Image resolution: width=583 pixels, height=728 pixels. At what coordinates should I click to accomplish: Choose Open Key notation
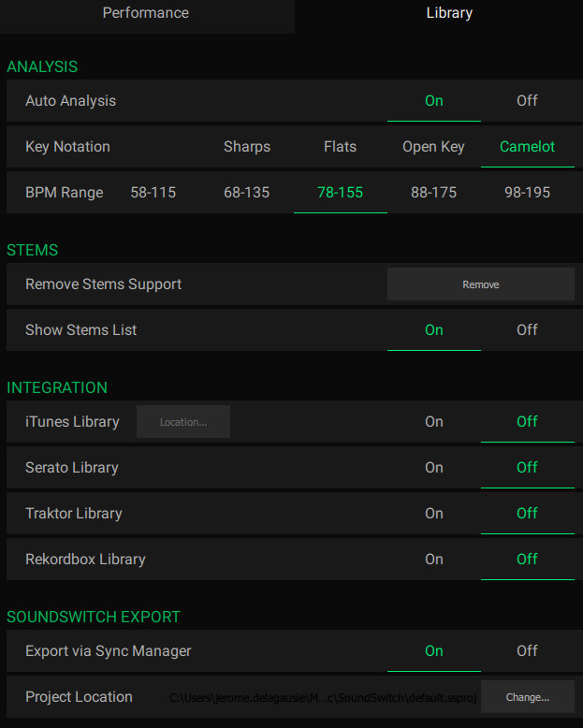(x=434, y=147)
